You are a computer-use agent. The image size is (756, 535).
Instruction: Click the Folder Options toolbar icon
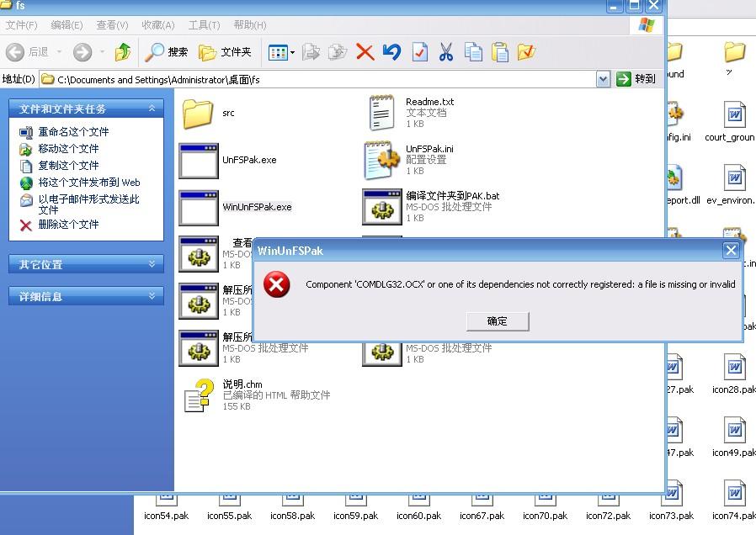526,52
